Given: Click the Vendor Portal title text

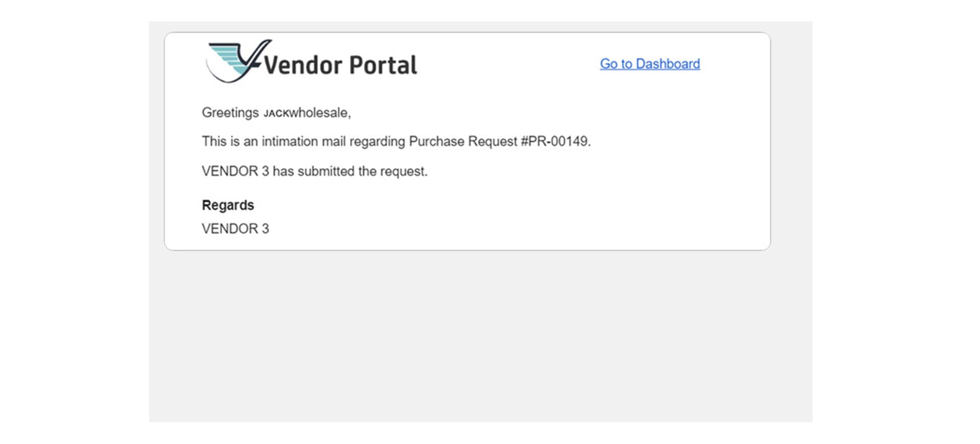Looking at the screenshot, I should tap(341, 65).
